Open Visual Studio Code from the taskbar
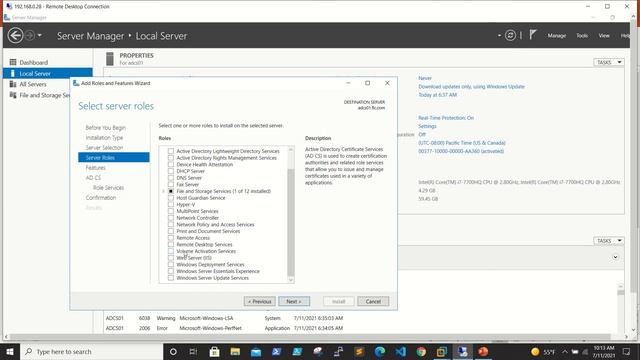The height and width of the screenshot is (360, 640). pyautogui.click(x=400, y=351)
